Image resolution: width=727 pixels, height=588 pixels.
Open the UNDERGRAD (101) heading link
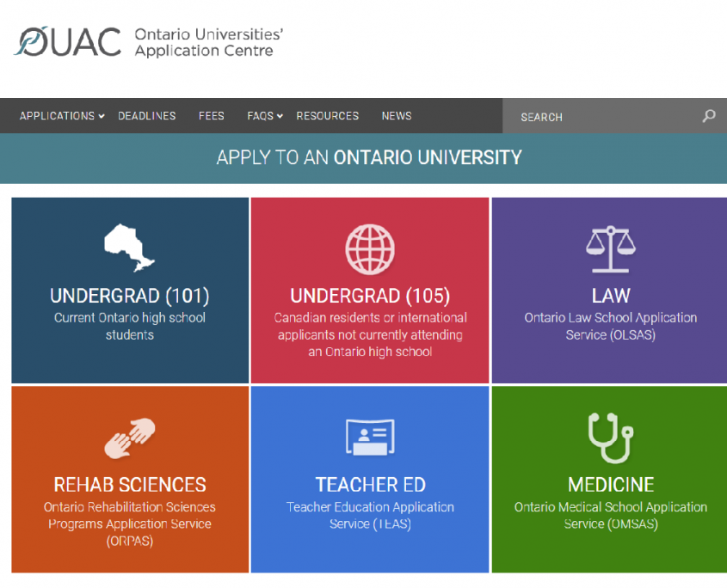coord(130,296)
